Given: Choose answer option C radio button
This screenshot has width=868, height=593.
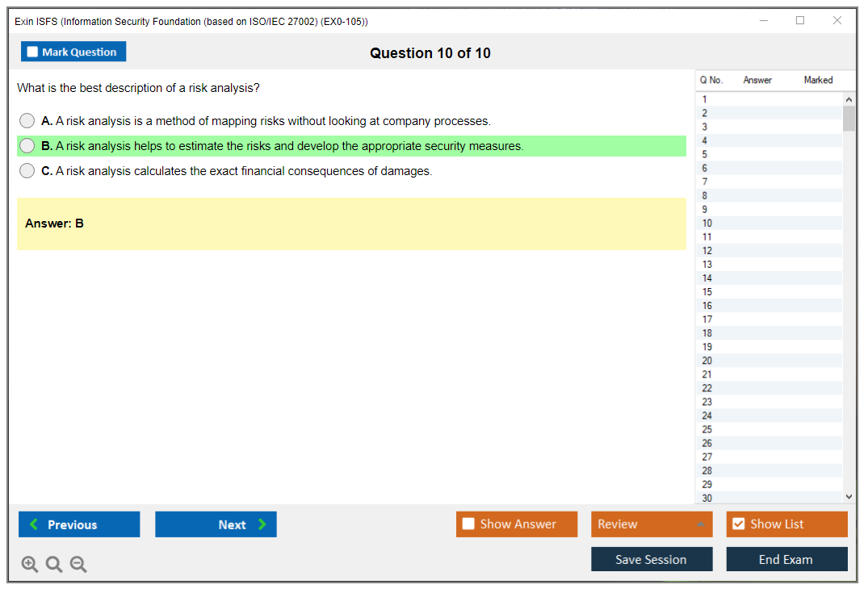Looking at the screenshot, I should pos(27,171).
